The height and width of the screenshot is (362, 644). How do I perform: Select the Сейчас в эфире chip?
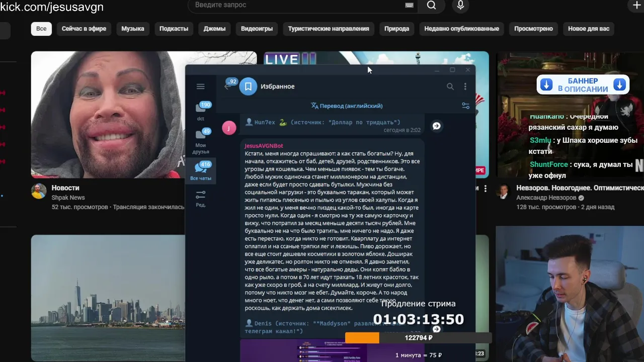[x=84, y=29]
